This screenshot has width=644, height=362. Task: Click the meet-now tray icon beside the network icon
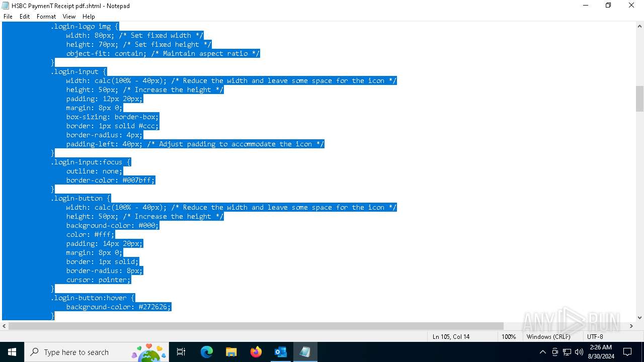[x=555, y=352]
